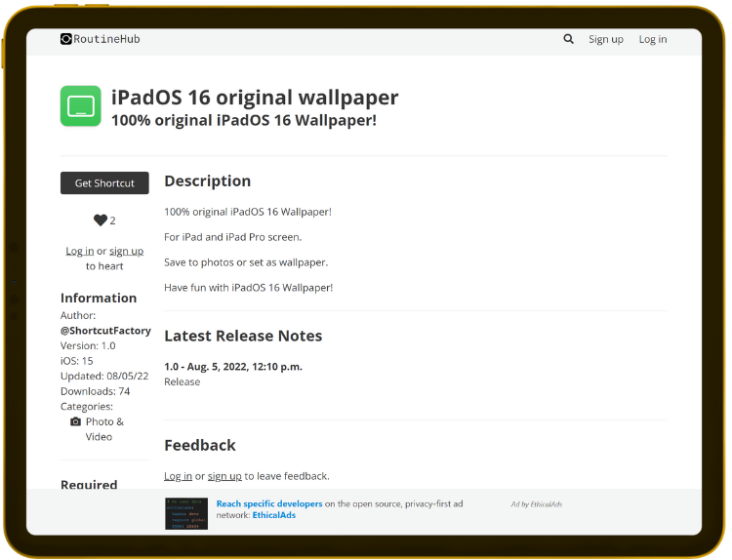This screenshot has width=732, height=560.
Task: Open the RoutineHub home link text
Action: point(107,39)
